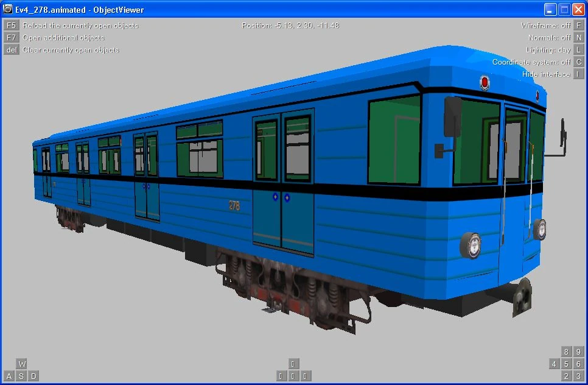Toggle wireframe with the F key
588x385 pixels.
[x=579, y=25]
